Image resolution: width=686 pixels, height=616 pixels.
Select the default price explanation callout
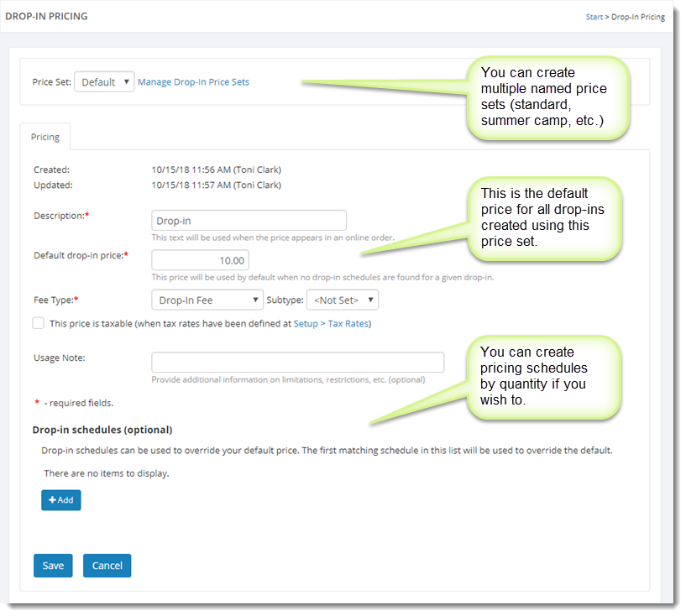pyautogui.click(x=543, y=217)
